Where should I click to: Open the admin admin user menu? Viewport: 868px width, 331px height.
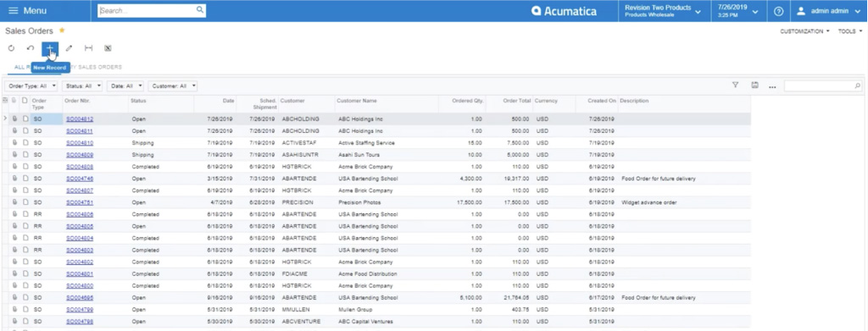tap(829, 11)
